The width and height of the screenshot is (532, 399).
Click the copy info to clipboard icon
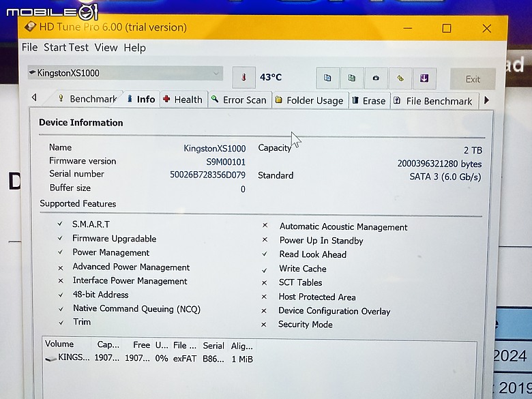(327, 78)
